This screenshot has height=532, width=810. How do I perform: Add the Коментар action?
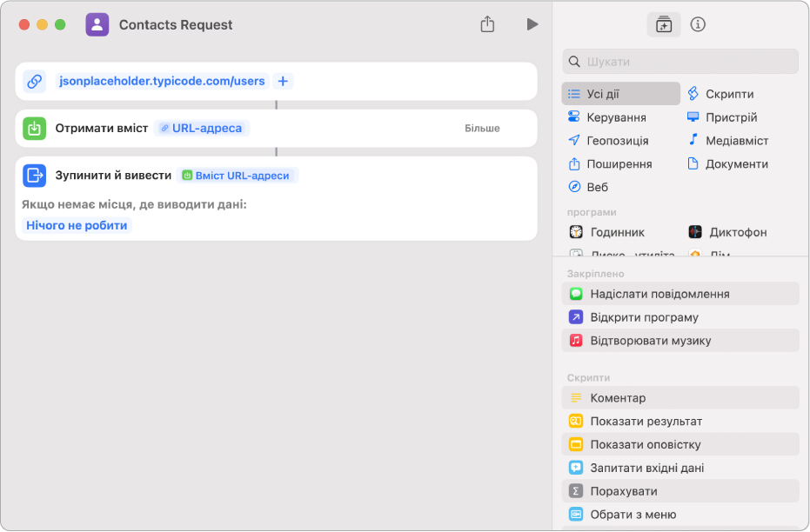[x=680, y=398]
